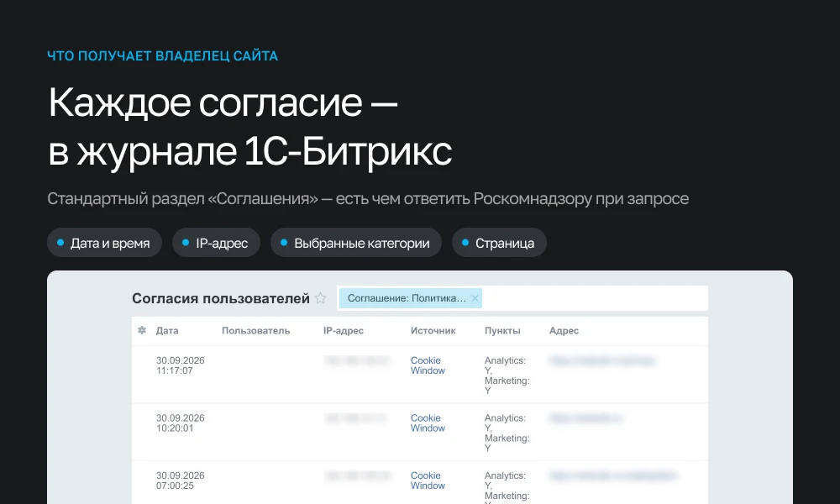Select date cell 30.09.2026 11:17:07

180,365
